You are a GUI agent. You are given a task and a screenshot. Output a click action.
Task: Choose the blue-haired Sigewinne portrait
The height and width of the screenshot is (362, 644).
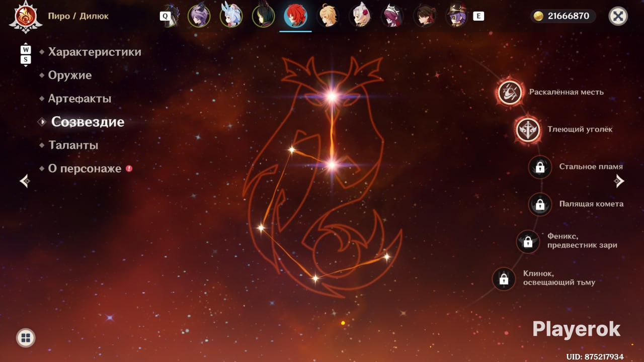coord(231,16)
